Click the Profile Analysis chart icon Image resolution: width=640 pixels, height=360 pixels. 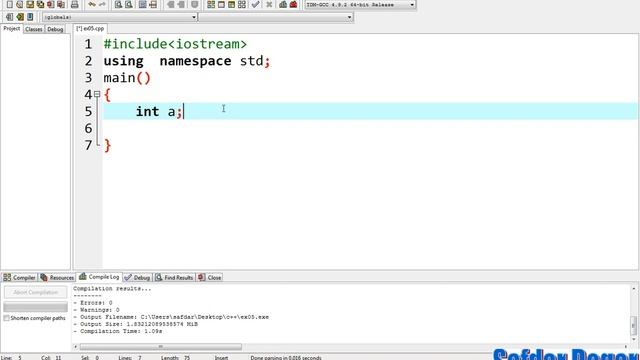coord(283,4)
